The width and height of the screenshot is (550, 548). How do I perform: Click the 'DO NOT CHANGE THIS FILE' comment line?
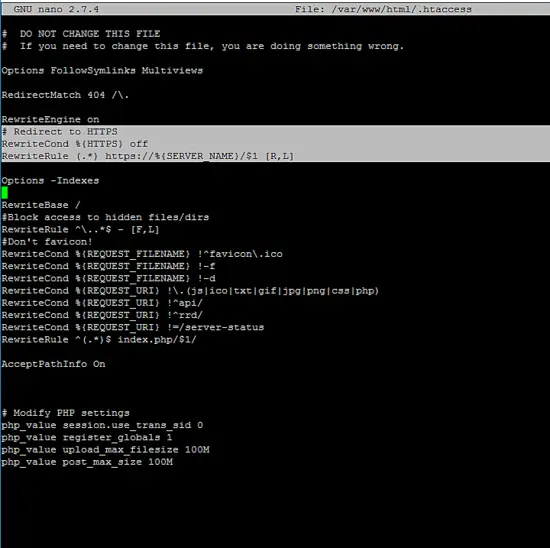point(81,34)
